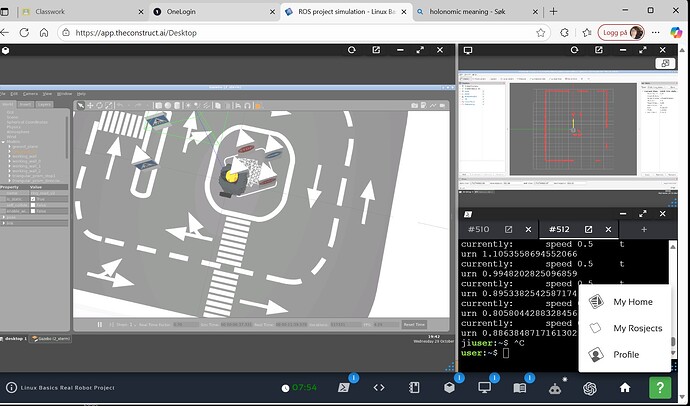Insert a cylinder shape in Gazebo
690x406 pixels.
[177, 106]
